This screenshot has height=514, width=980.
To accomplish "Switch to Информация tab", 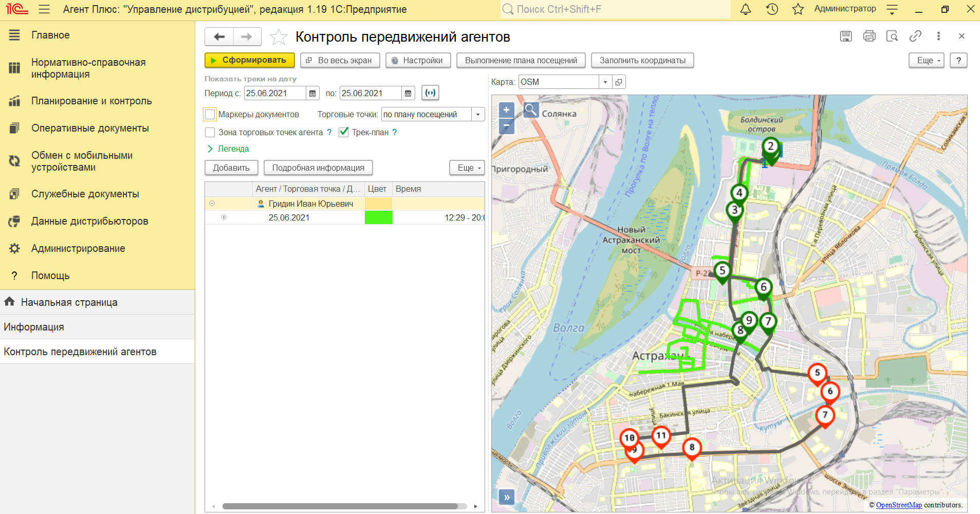I will (97, 327).
